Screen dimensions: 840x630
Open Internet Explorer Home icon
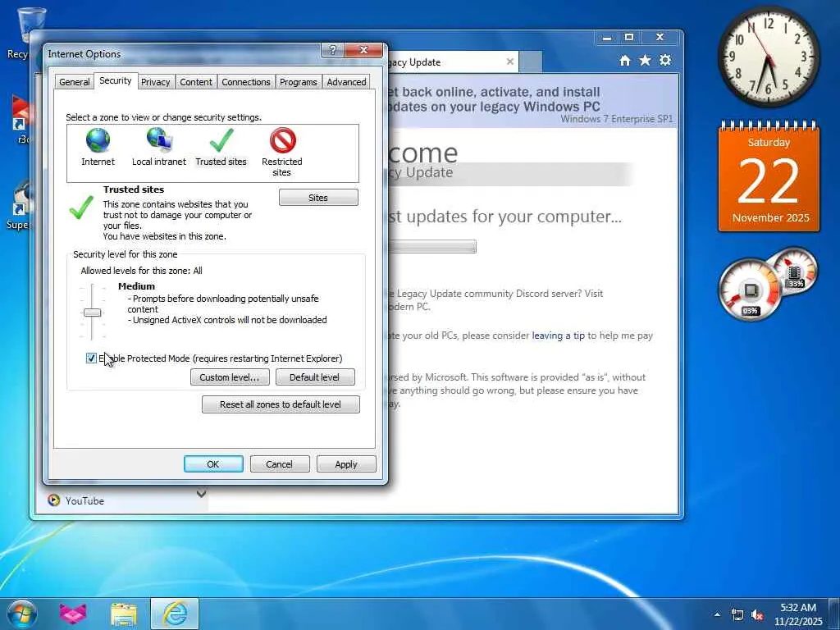point(624,61)
